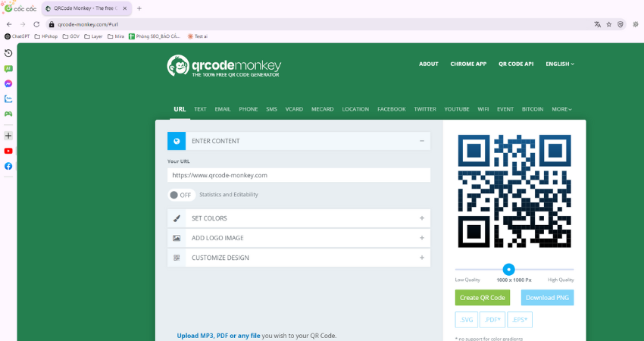Screen dimensions: 644x341
Task: Open the CHROME APP link
Action: (468, 64)
